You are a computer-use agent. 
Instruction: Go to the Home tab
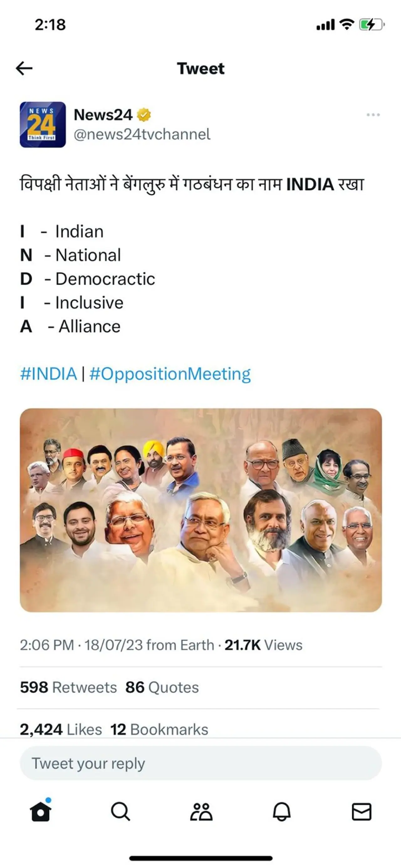41,811
